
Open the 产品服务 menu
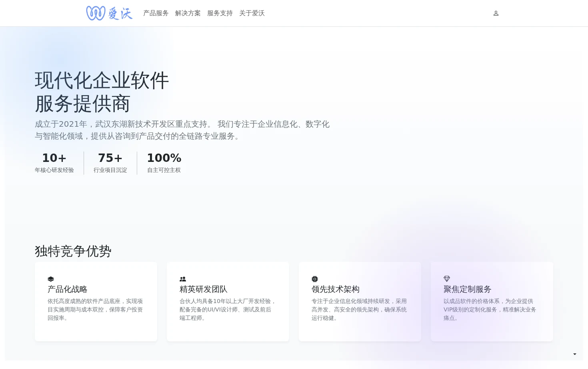click(x=156, y=13)
